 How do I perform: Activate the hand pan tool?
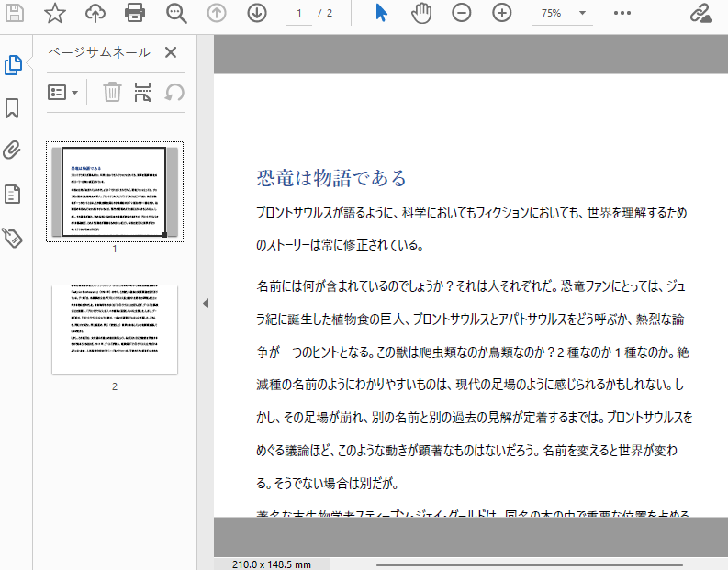[x=421, y=13]
